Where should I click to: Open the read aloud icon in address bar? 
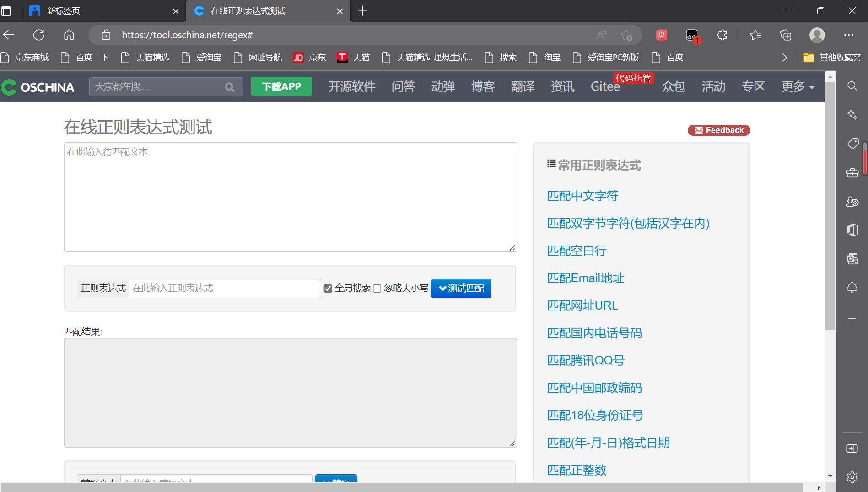(x=602, y=35)
